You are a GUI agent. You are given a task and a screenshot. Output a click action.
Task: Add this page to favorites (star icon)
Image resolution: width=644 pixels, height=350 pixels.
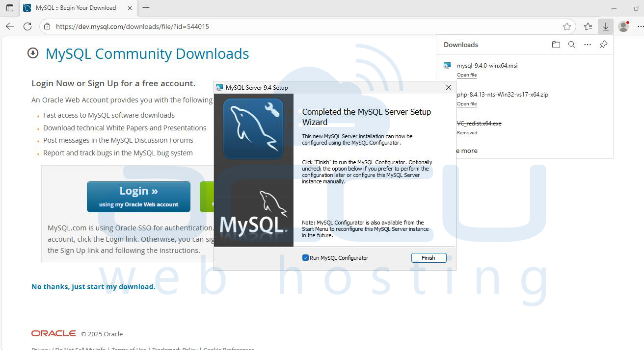point(567,26)
